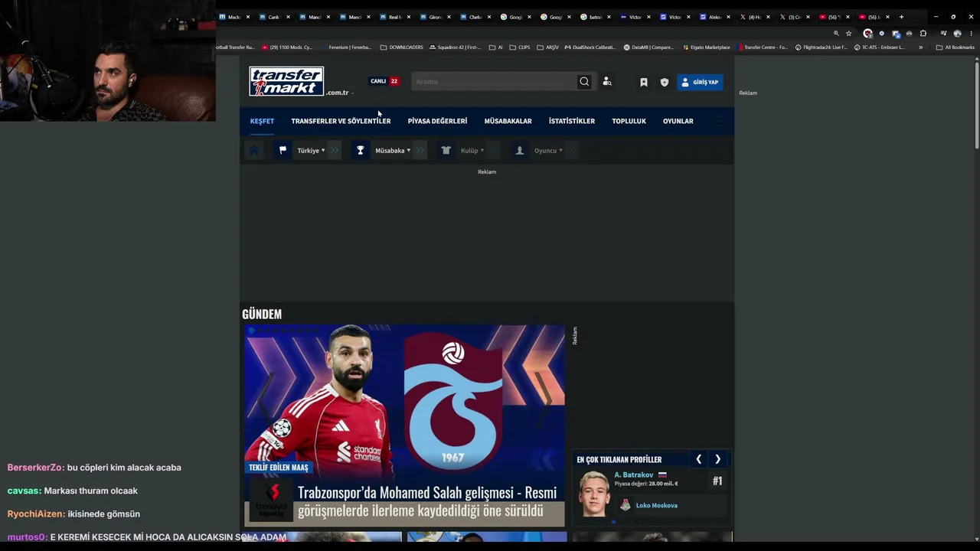Image resolution: width=980 pixels, height=551 pixels.
Task: Focus the Arama search field
Action: [x=494, y=82]
